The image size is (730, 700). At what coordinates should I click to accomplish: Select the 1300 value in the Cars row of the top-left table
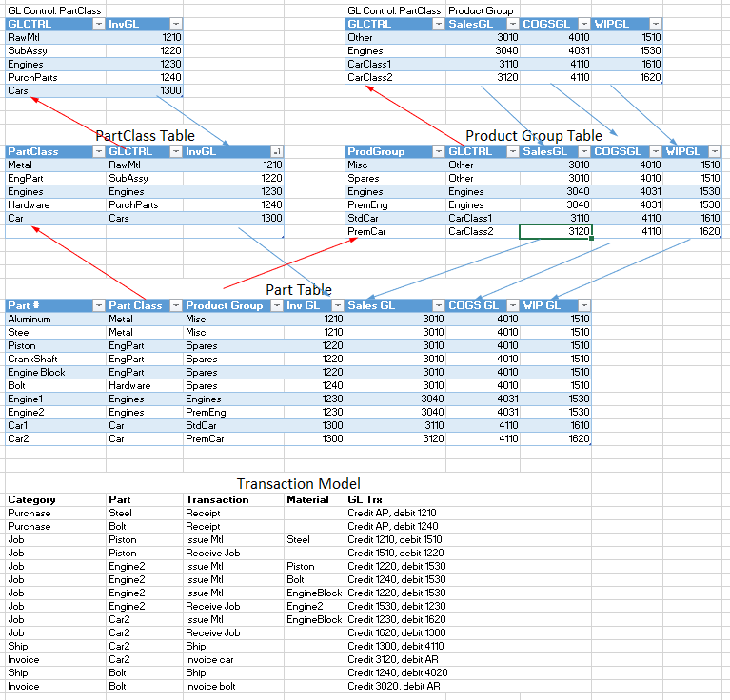coord(145,90)
